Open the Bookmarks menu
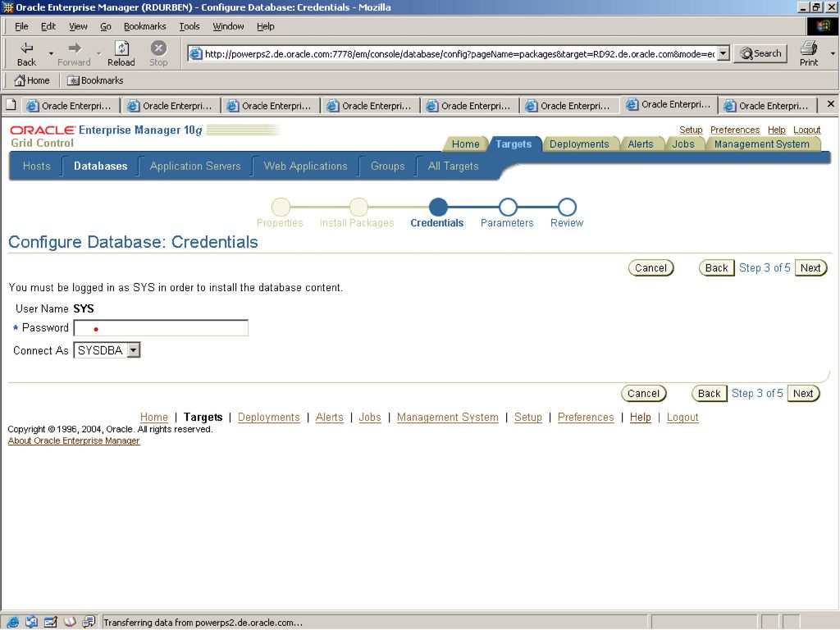The width and height of the screenshot is (840, 630). point(144,26)
